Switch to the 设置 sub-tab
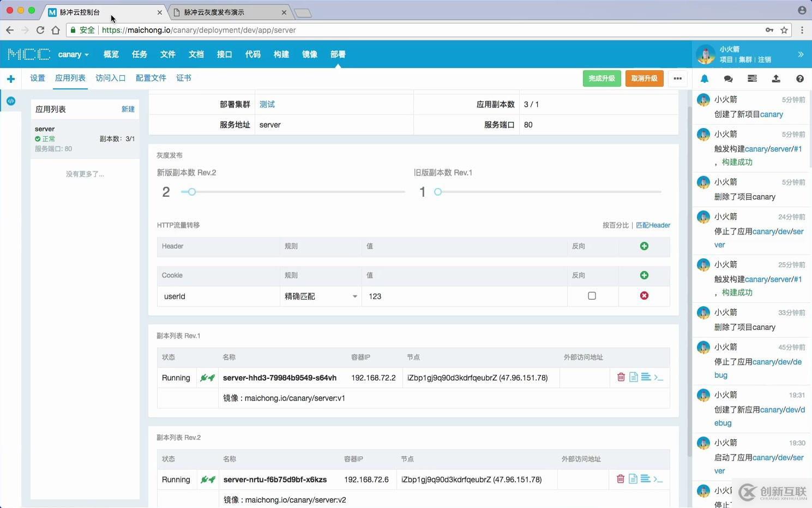Screen dimensions: 812x508 (38, 78)
